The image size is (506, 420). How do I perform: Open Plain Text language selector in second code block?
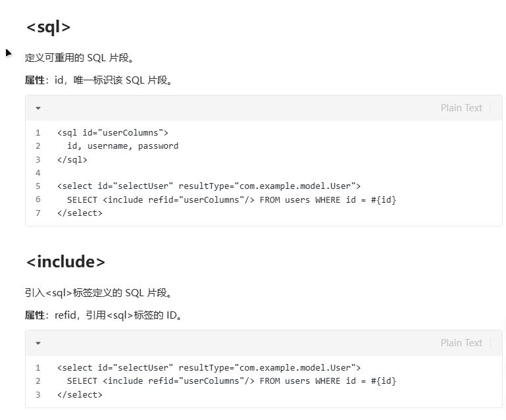point(461,343)
